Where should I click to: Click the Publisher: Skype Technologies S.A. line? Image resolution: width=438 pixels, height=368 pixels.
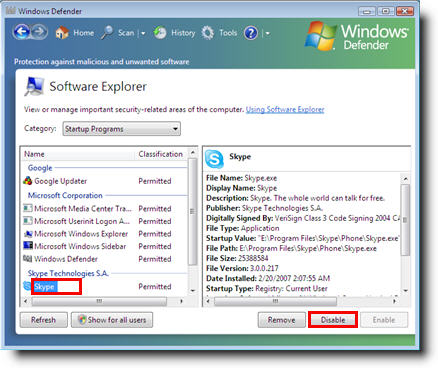(x=265, y=208)
